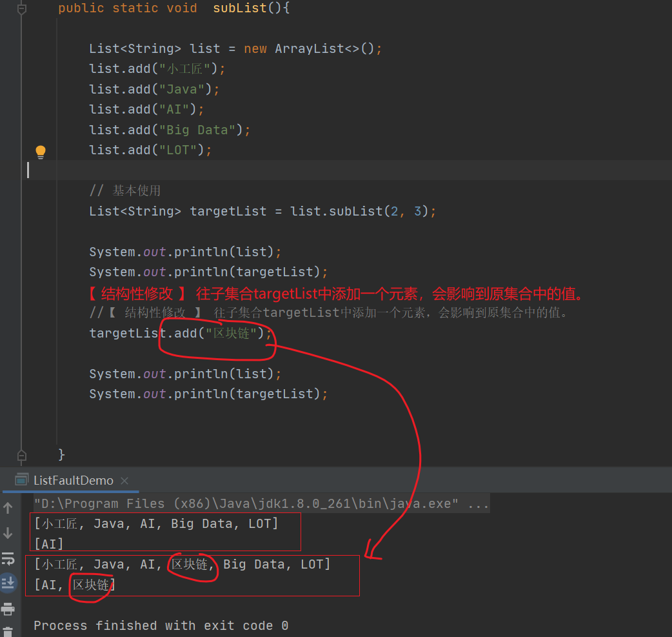Screen dimensions: 672x637
Task: Click the output line '[AI, 区块链]'
Action: [x=75, y=585]
